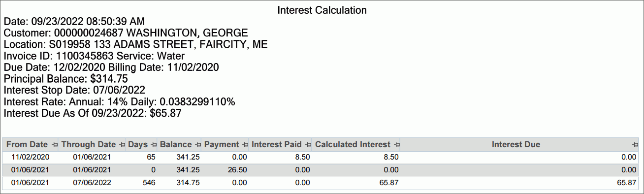Image resolution: width=644 pixels, height=194 pixels.
Task: Sort by From Date header
Action: (27, 145)
